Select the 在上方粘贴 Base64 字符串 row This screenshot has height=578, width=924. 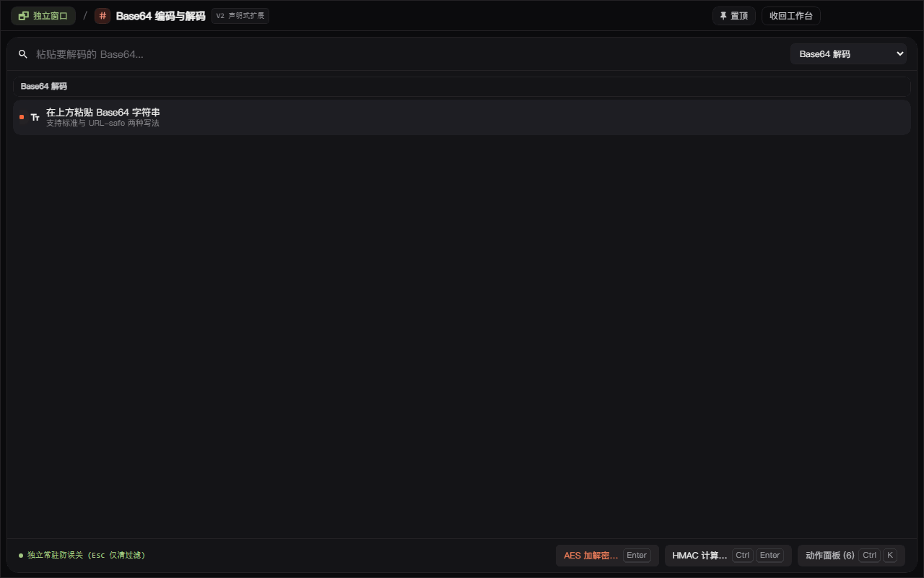click(462, 117)
